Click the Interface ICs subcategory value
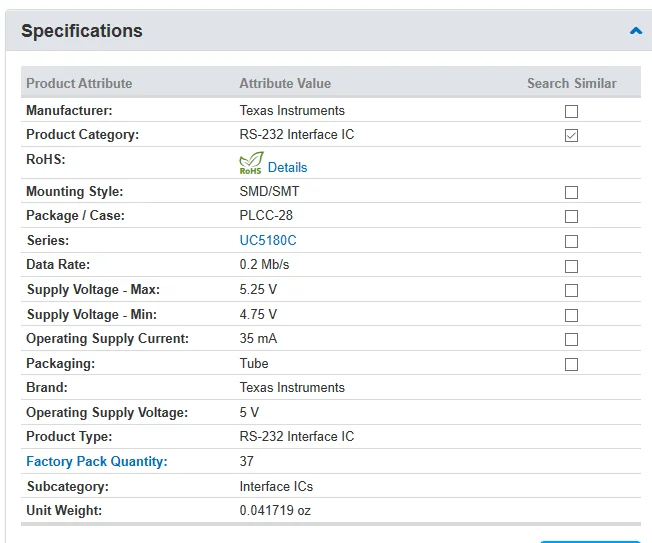Screen dimensions: 652x543 [x=276, y=487]
